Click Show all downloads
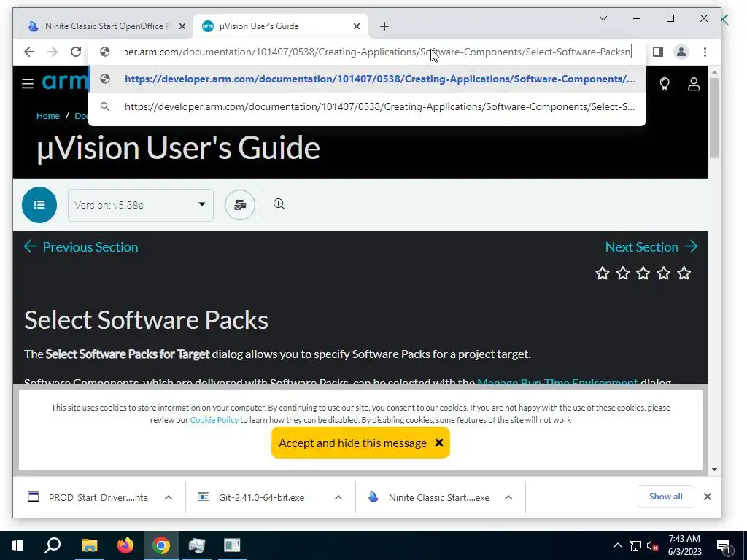747x560 pixels. pyautogui.click(x=665, y=497)
